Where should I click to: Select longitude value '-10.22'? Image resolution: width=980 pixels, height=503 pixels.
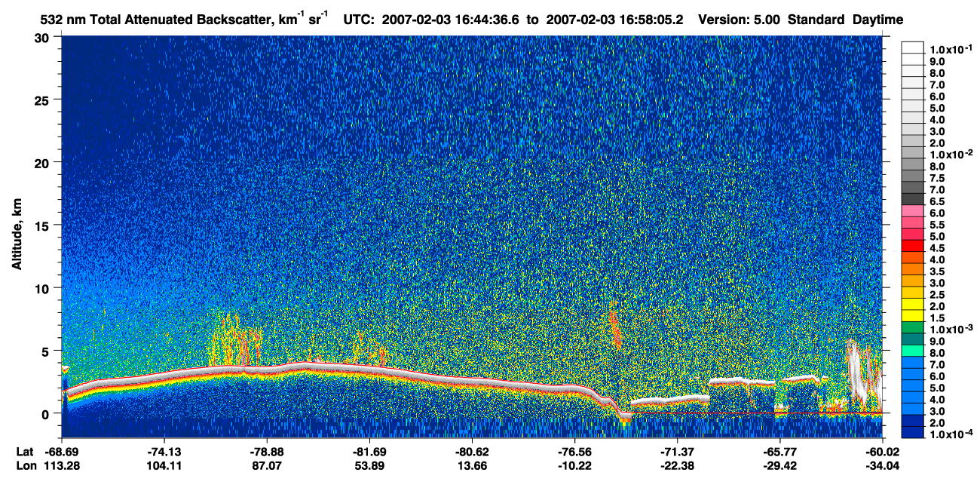[574, 465]
